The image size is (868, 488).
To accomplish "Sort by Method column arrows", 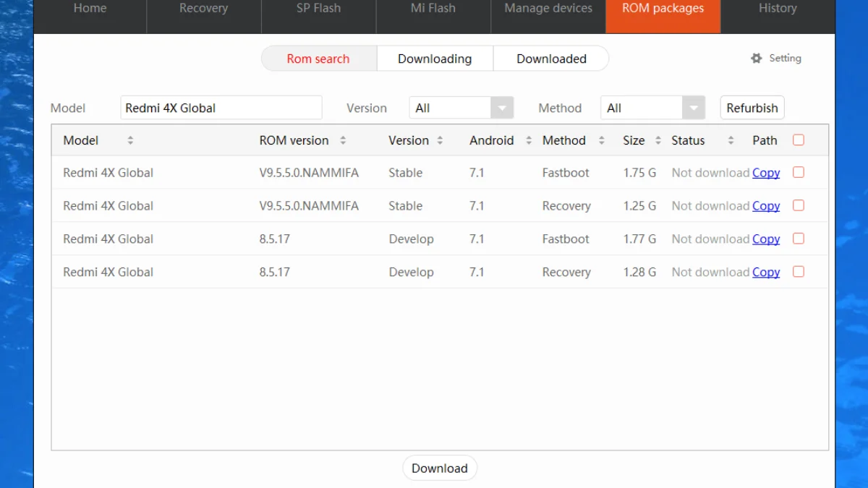I will (601, 140).
